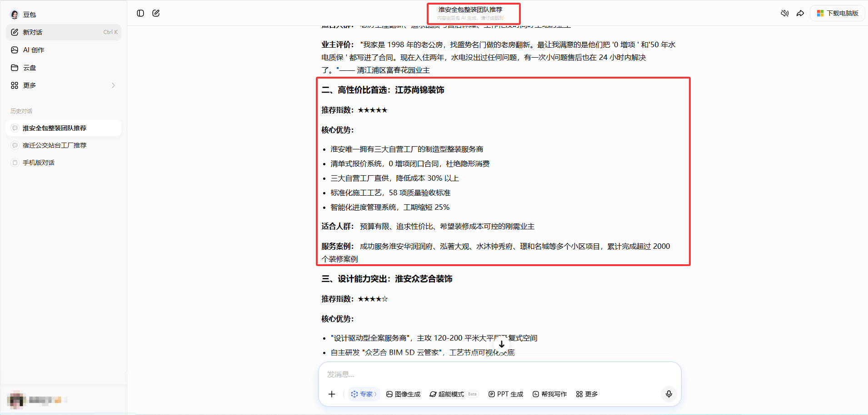
Task: Open 更多 tools in input bar
Action: (x=587, y=394)
